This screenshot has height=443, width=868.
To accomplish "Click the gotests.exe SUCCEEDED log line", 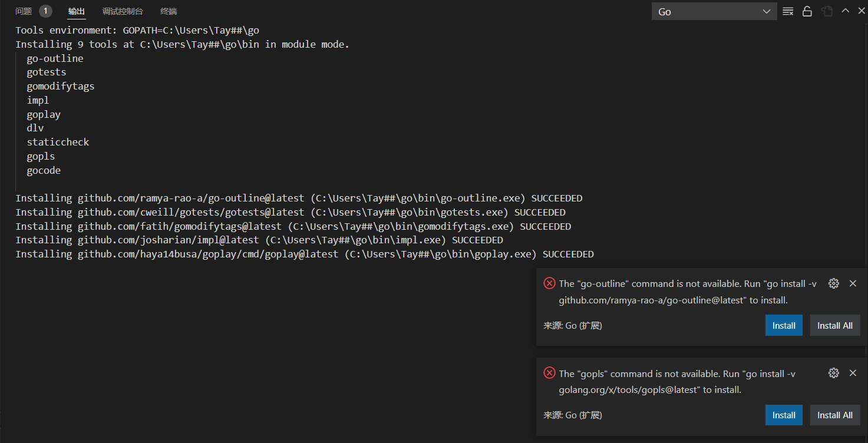I will coord(291,212).
